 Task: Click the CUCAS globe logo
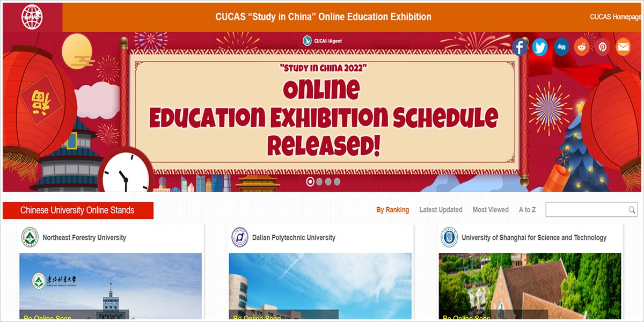click(32, 17)
